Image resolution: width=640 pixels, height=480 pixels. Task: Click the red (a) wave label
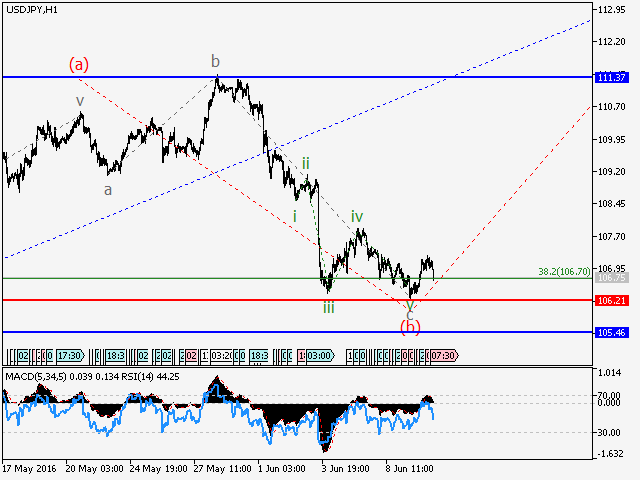(x=79, y=64)
